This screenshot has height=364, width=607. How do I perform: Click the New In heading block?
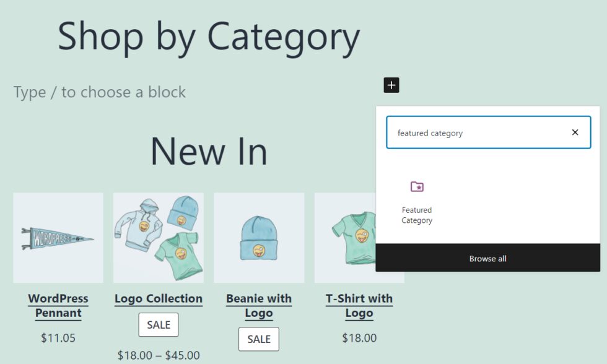point(209,150)
